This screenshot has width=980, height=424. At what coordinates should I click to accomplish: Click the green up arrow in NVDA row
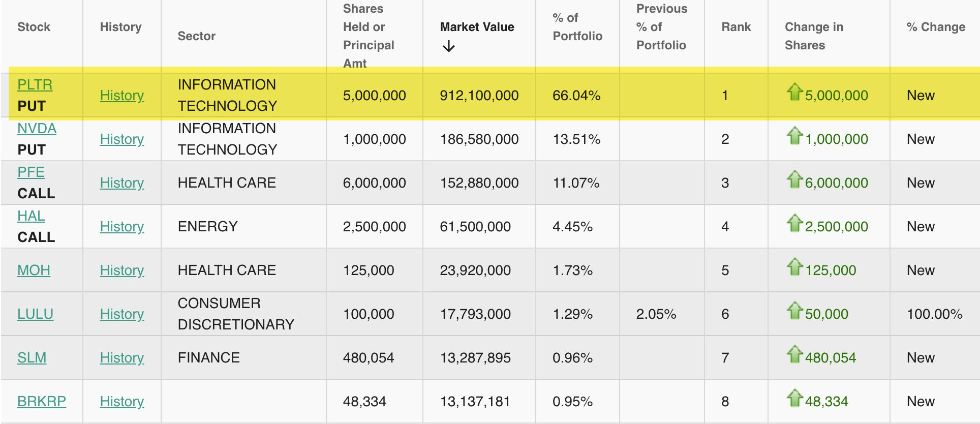[794, 136]
